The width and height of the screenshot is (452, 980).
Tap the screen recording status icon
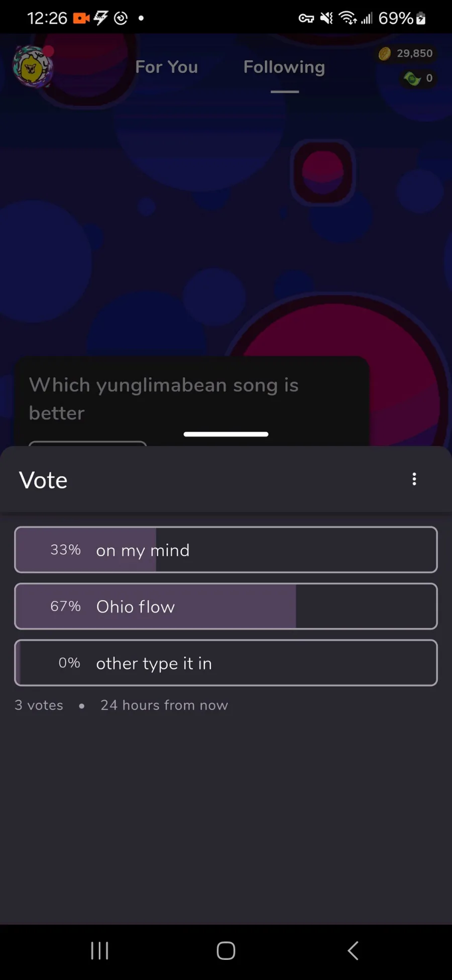coord(81,19)
